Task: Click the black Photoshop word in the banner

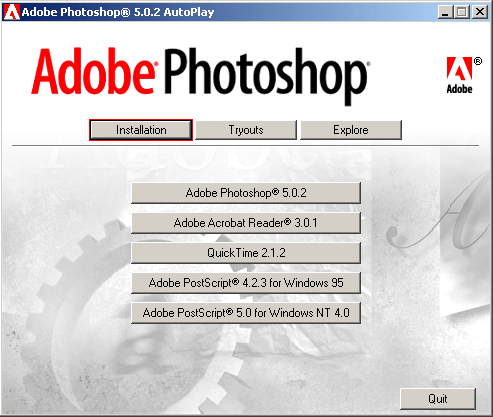Action: (x=266, y=76)
